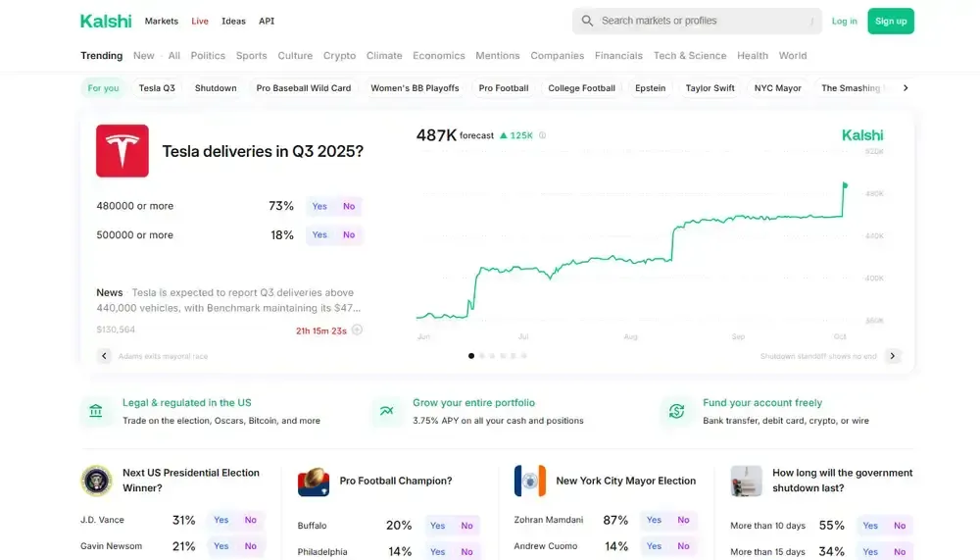Click the Kalshi label on the chart
The image size is (980, 560).
tap(862, 135)
